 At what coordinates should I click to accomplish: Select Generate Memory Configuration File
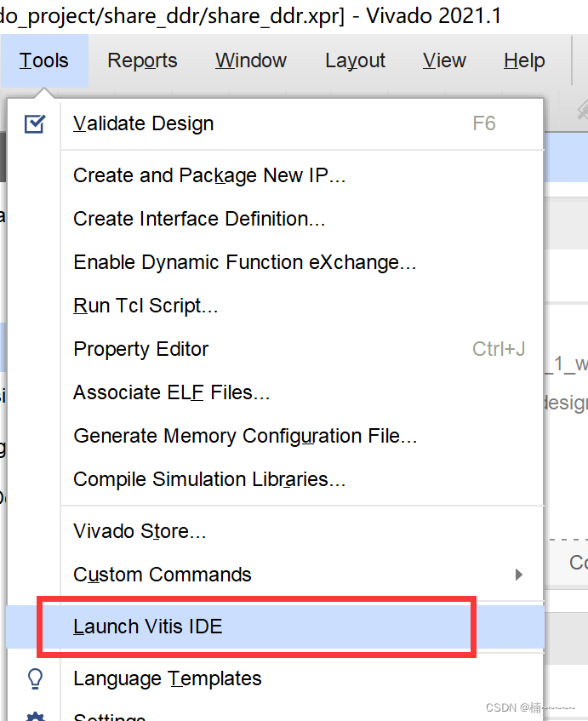(275, 436)
